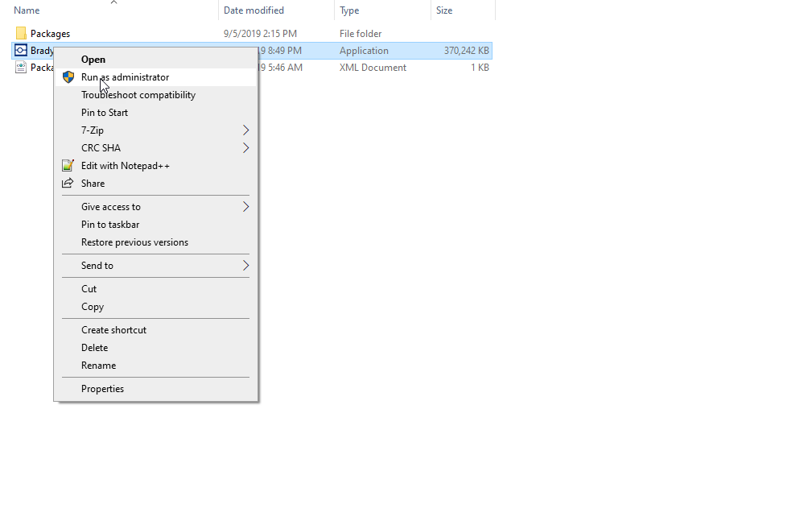This screenshot has height=529, width=812.
Task: Choose Open from the context menu
Action: click(x=93, y=60)
